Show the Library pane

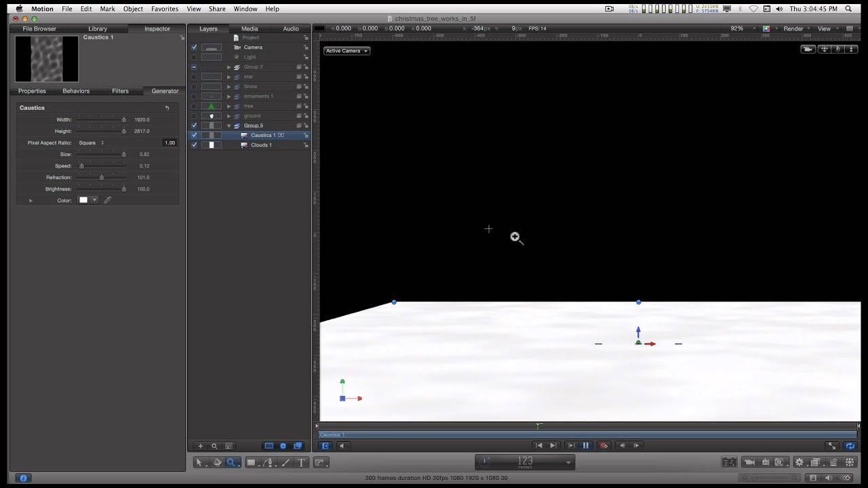click(98, 28)
